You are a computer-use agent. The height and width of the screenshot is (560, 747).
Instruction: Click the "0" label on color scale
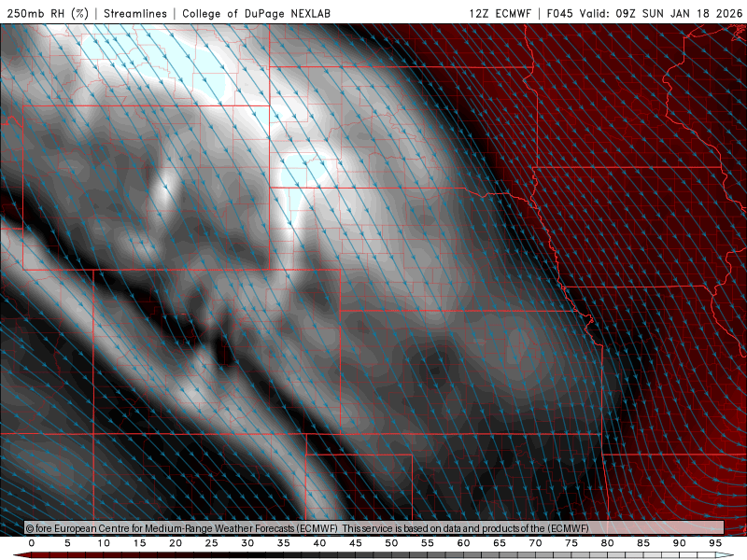click(x=32, y=543)
